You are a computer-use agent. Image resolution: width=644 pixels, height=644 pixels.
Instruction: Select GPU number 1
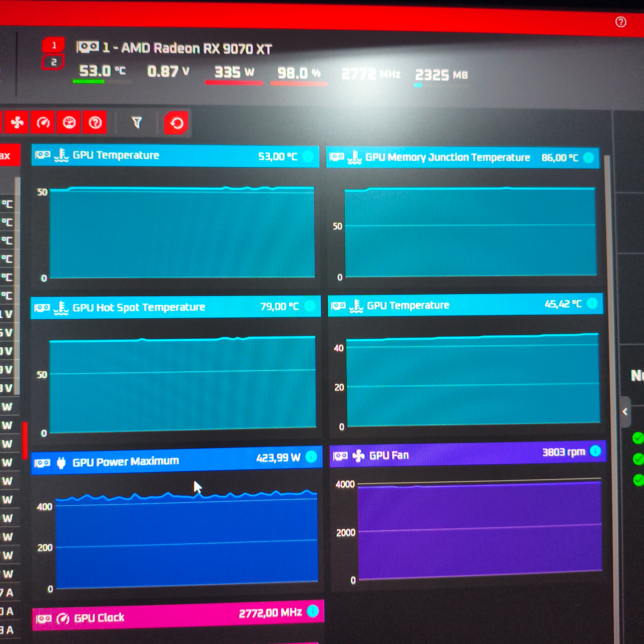click(54, 45)
